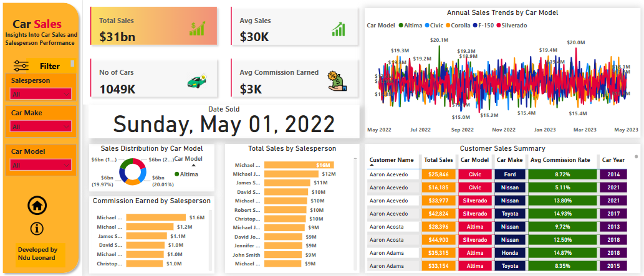Click the Customer Sales Summary table scrollbar
The width and height of the screenshot is (644, 276).
click(x=637, y=156)
